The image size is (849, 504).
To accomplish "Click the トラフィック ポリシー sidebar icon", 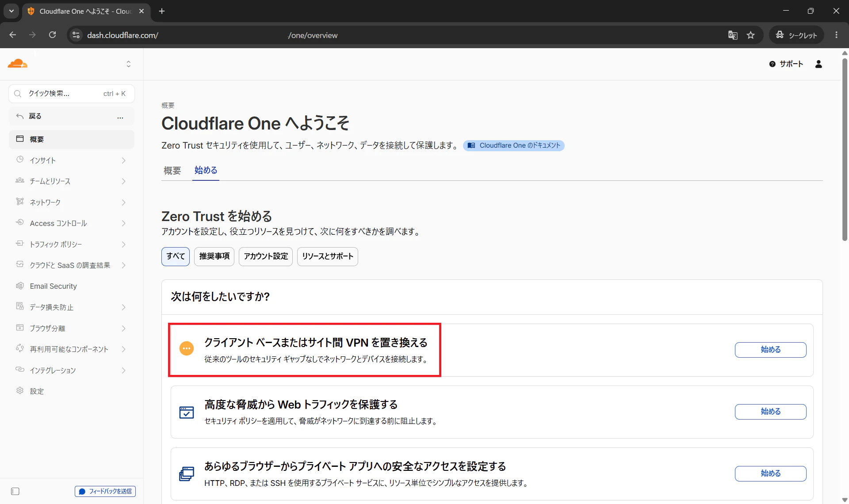I will tap(20, 244).
